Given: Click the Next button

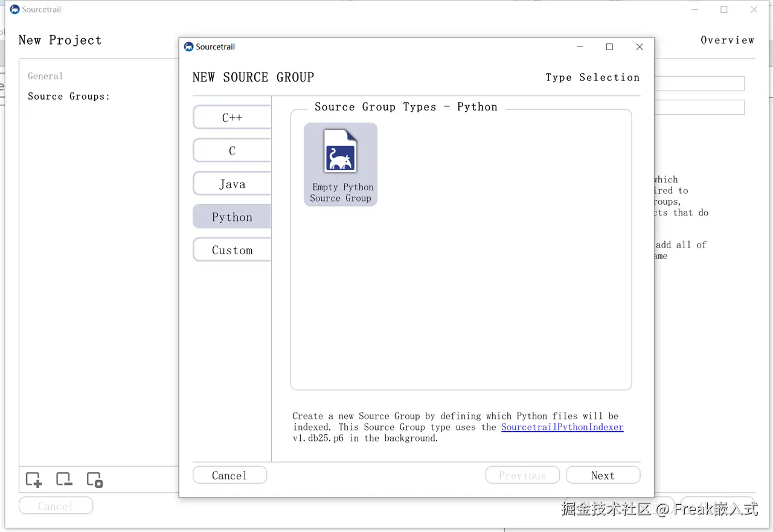Looking at the screenshot, I should [x=603, y=475].
